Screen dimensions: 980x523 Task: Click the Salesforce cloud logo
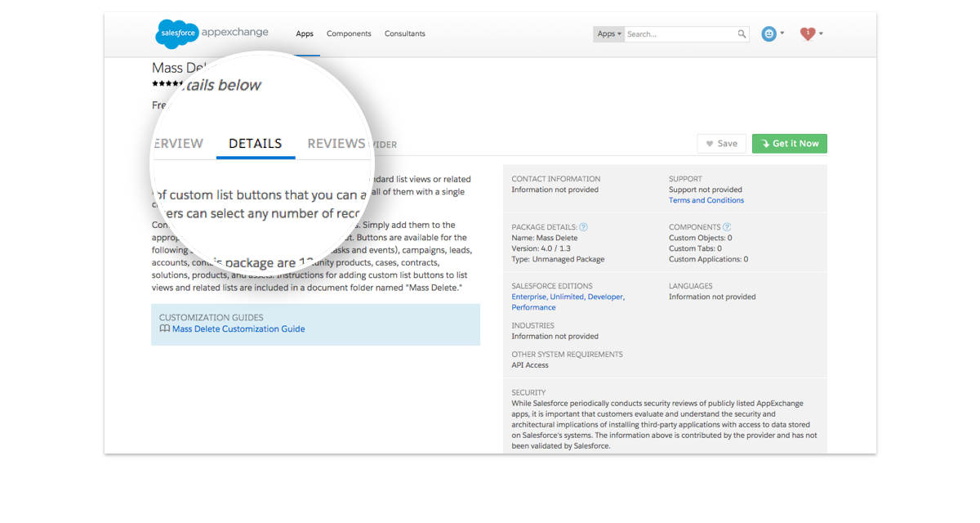point(177,34)
